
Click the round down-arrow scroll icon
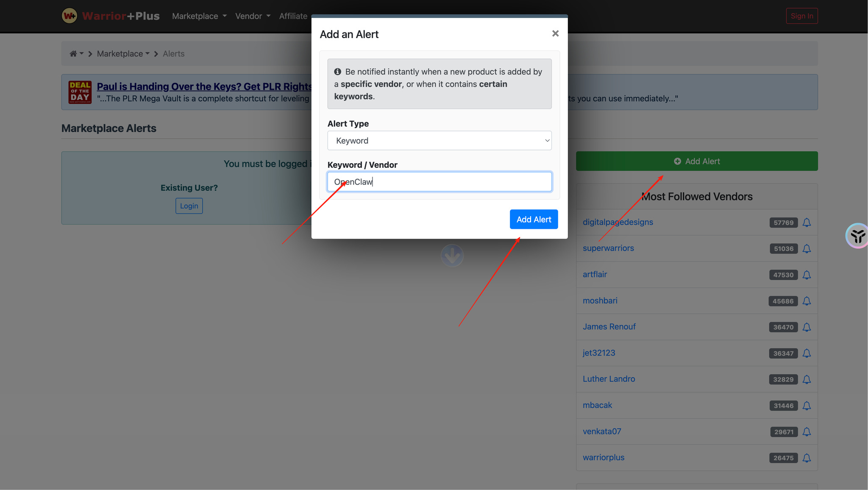tap(452, 256)
